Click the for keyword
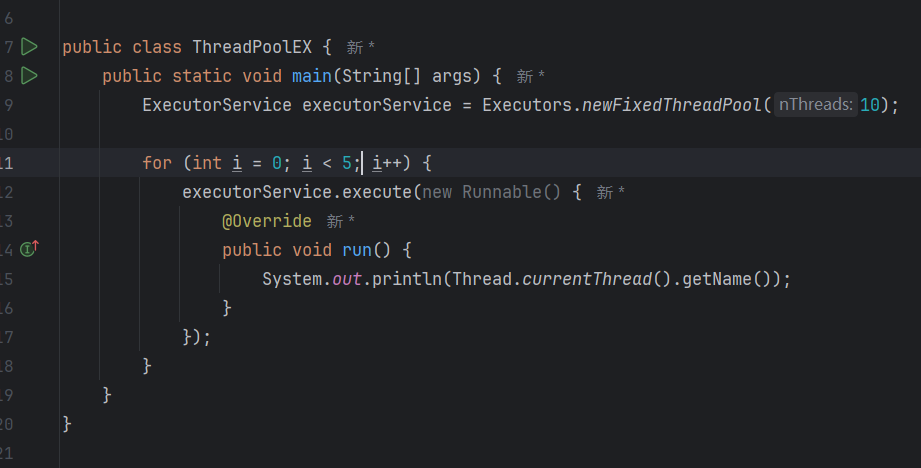Image resolution: width=921 pixels, height=468 pixels. tap(157, 163)
